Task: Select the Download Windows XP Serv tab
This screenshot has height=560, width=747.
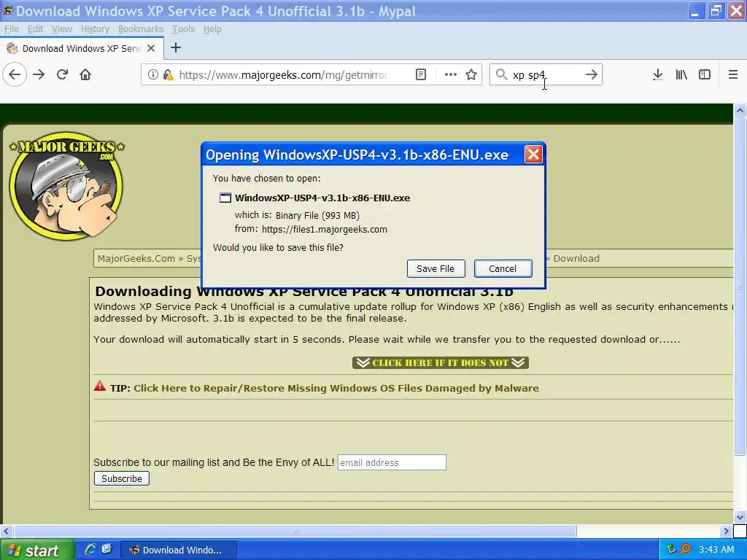Action: [x=82, y=48]
